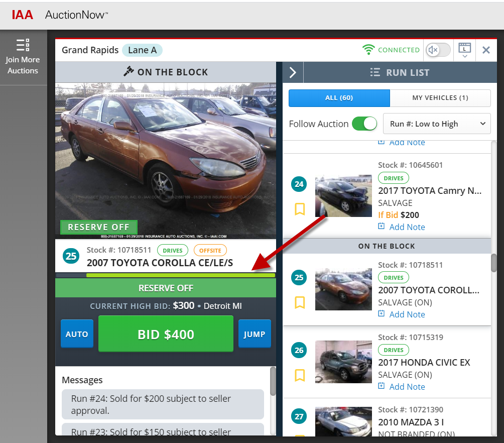This screenshot has width=504, height=443.
Task: Toggle the sound mute switch
Action: [x=438, y=50]
